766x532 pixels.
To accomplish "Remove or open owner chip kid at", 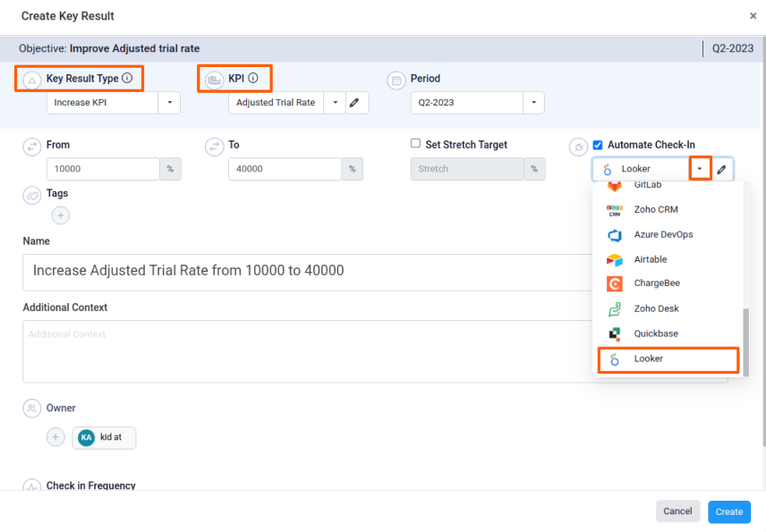I will click(x=104, y=438).
